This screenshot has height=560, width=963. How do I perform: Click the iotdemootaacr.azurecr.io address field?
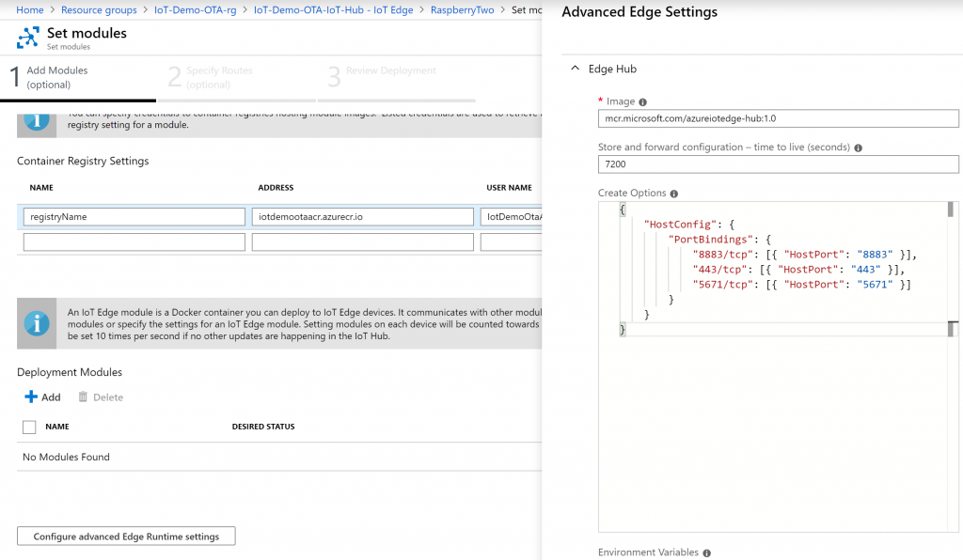362,216
